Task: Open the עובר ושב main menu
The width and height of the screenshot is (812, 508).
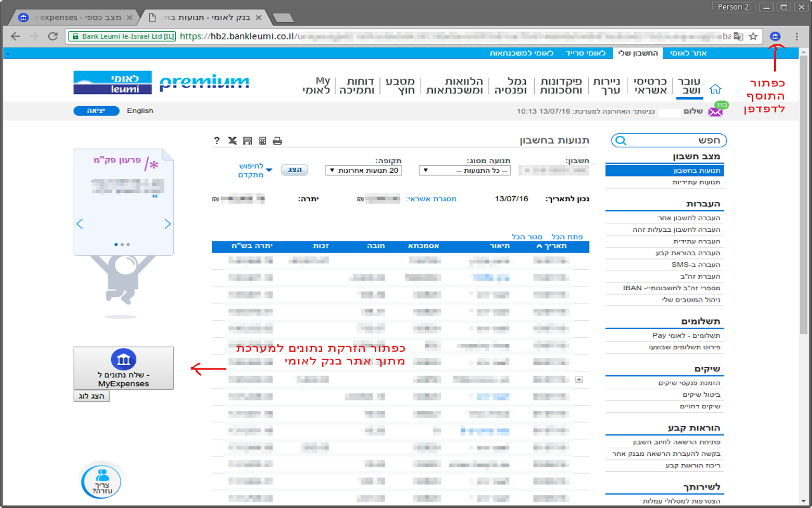Action: pos(689,86)
